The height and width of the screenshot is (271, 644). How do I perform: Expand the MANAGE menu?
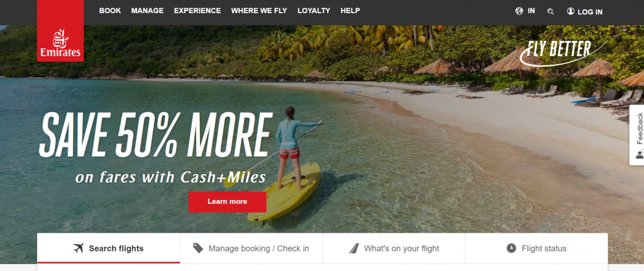pyautogui.click(x=147, y=11)
